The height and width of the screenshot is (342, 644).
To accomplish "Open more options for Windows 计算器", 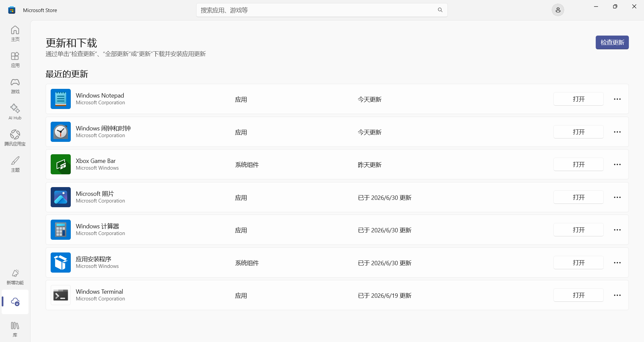I will [x=617, y=230].
